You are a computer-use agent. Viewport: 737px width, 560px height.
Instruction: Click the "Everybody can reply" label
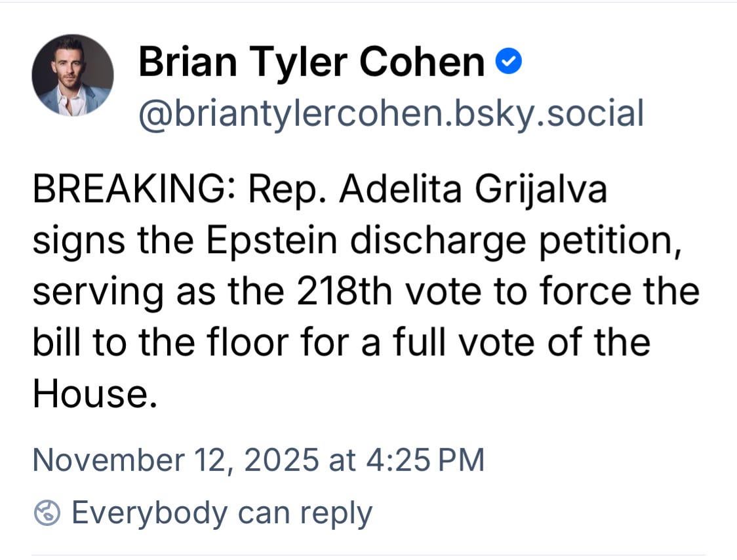coord(222,513)
